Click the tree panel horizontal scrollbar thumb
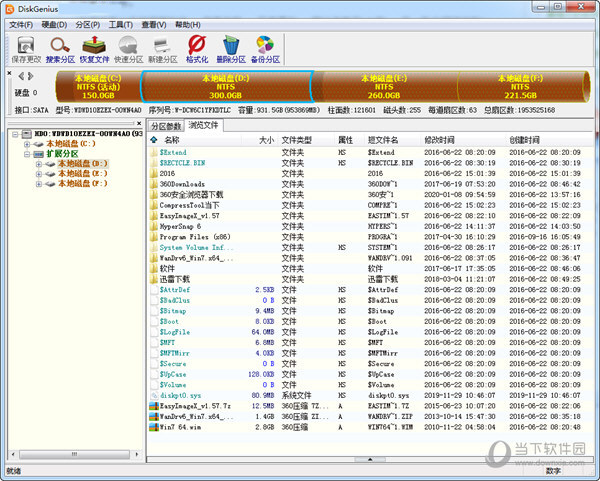The width and height of the screenshot is (600, 481). [x=74, y=455]
